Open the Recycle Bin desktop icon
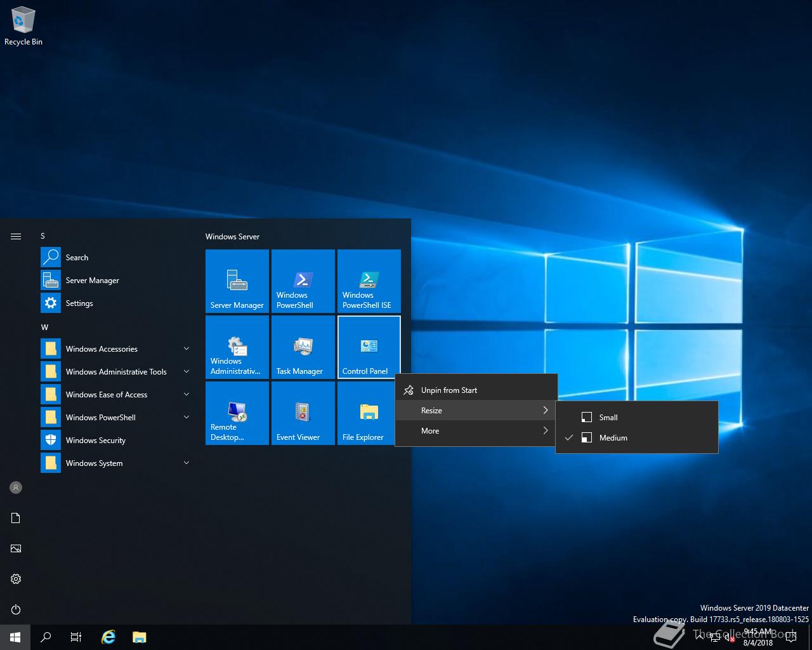Viewport: 812px width, 650px height. pyautogui.click(x=23, y=27)
